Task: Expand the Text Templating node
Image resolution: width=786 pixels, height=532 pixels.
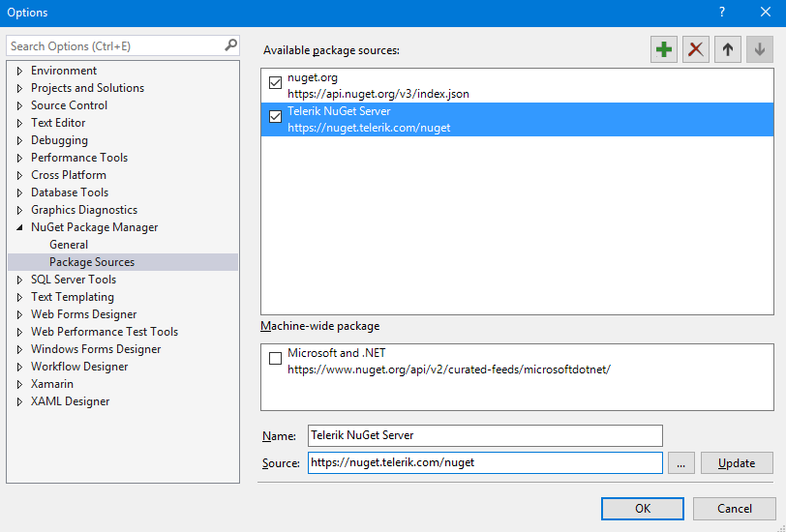Action: (19, 298)
